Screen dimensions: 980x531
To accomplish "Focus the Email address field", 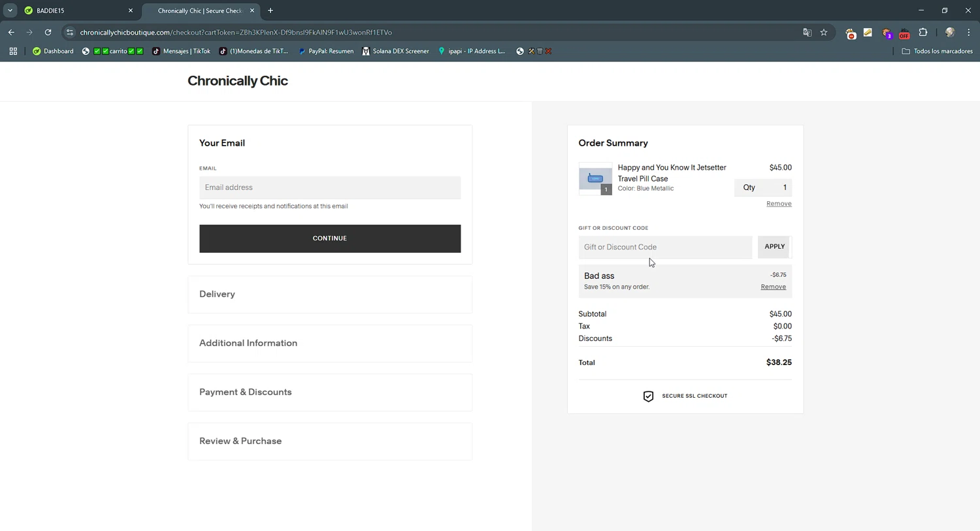I will [330, 187].
